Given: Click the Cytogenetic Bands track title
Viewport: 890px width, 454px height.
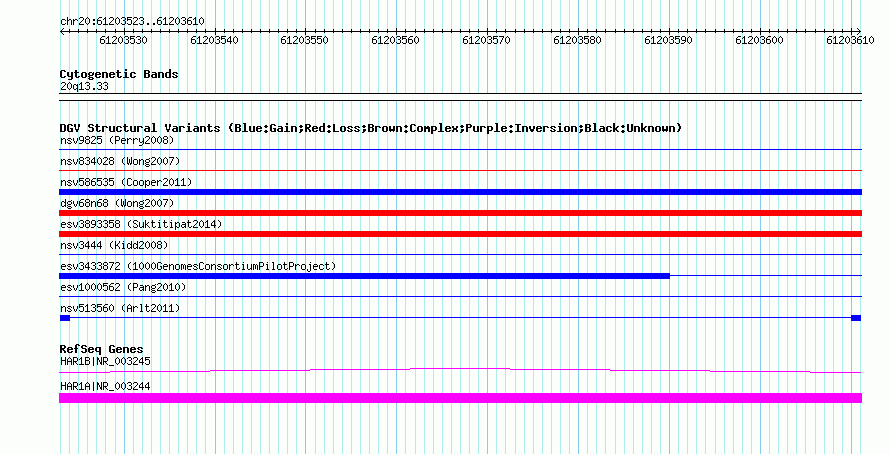Looking at the screenshot, I should coord(119,74).
